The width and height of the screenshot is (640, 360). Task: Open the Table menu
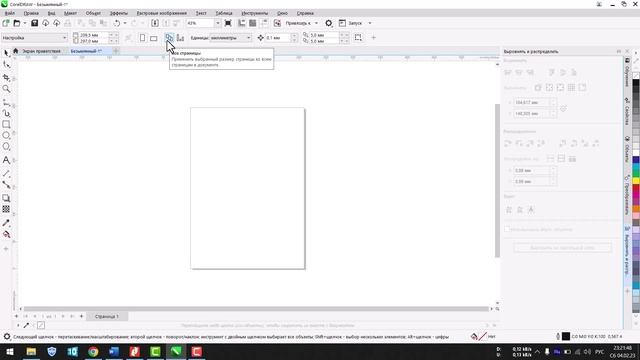coord(224,13)
